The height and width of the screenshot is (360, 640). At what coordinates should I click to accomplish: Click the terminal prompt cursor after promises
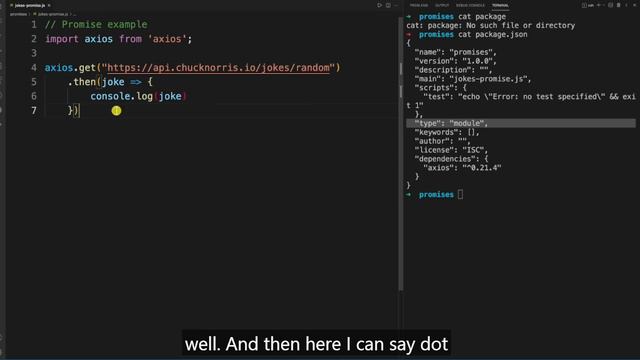pos(460,195)
